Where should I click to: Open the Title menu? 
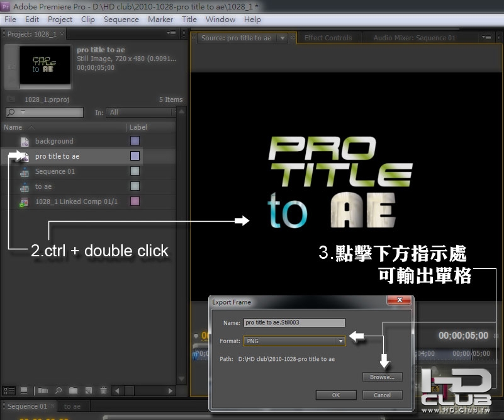pos(189,20)
